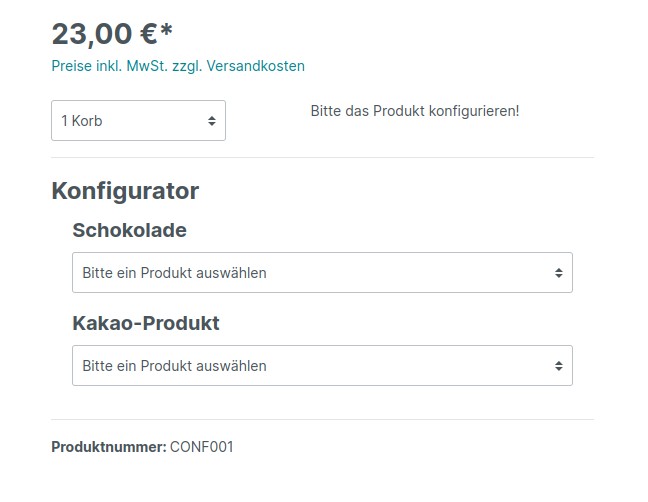Screen dimensions: 648x502
Task: Click the '1 Korb' text in selector
Action: tap(82, 121)
